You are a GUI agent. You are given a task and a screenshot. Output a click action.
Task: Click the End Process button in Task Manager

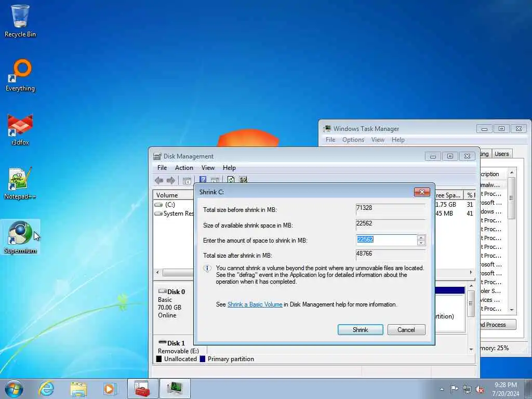498,325
